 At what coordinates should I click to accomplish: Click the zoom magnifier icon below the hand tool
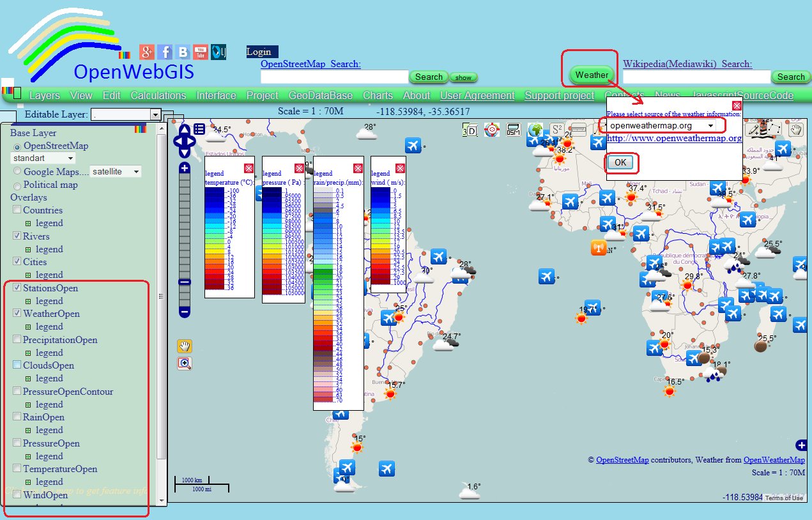coord(184,363)
